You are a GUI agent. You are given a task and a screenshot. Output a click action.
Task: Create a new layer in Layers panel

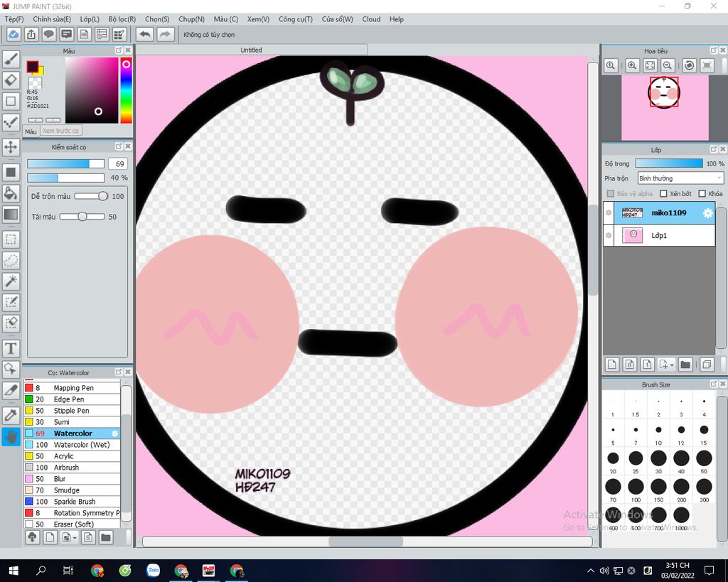(612, 365)
